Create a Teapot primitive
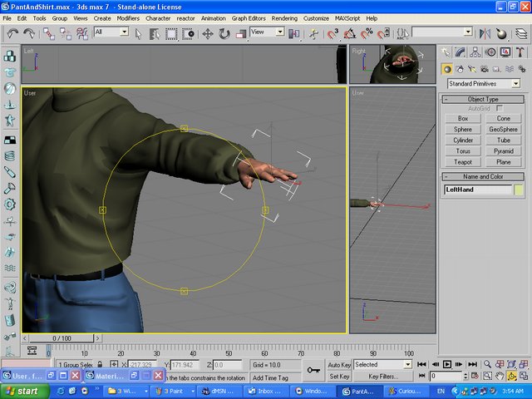The height and width of the screenshot is (399, 532). pos(463,162)
